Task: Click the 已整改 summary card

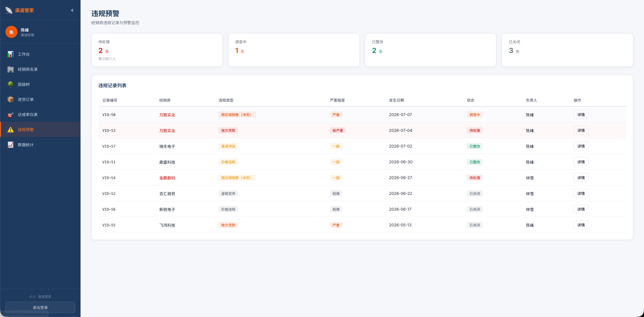Action: click(431, 50)
